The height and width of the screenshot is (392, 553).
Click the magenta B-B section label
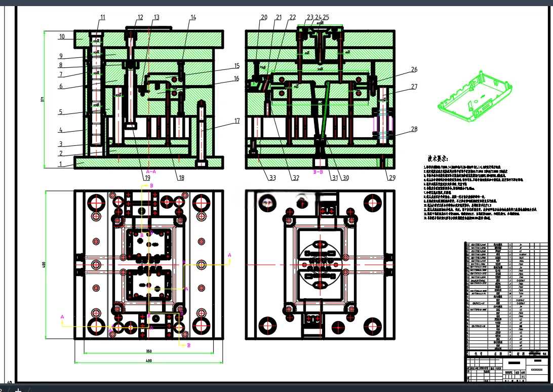pyautogui.click(x=318, y=172)
